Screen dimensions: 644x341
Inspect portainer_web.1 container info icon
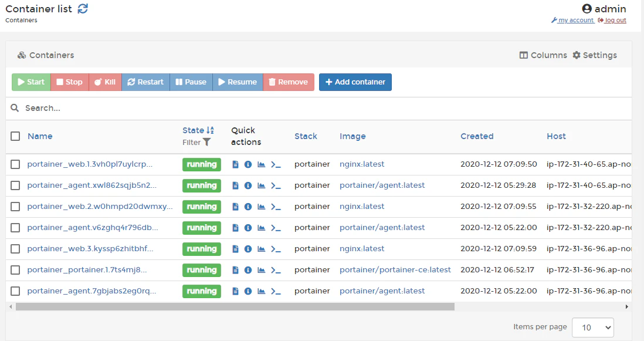coord(248,164)
